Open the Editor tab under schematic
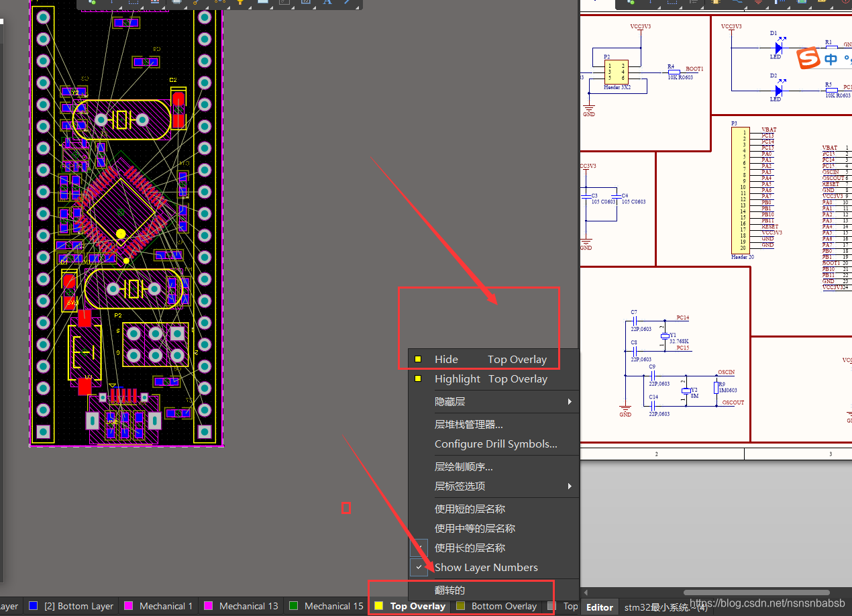Image resolution: width=852 pixels, height=616 pixels. 600,607
